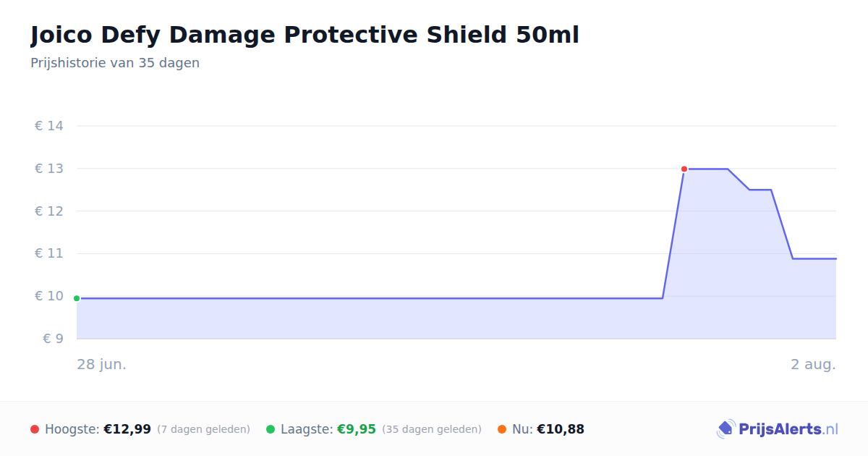Click the € 9 axis label
The width and height of the screenshot is (868, 456).
point(53,339)
